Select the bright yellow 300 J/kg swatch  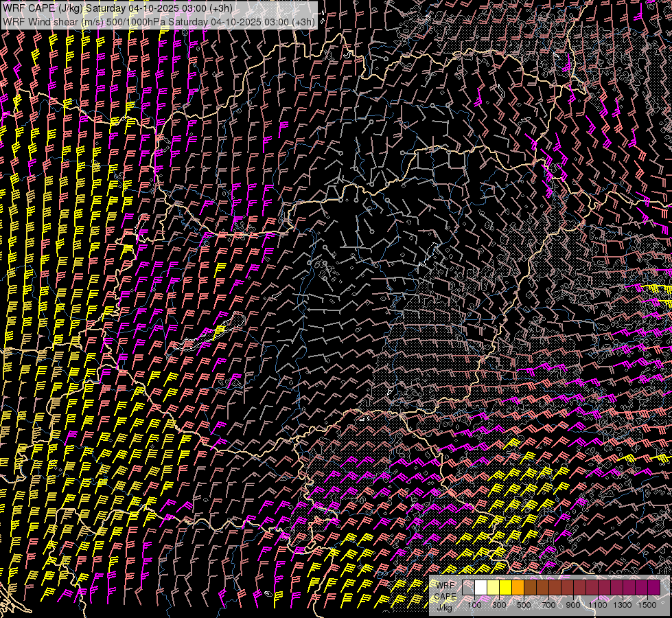(505, 588)
